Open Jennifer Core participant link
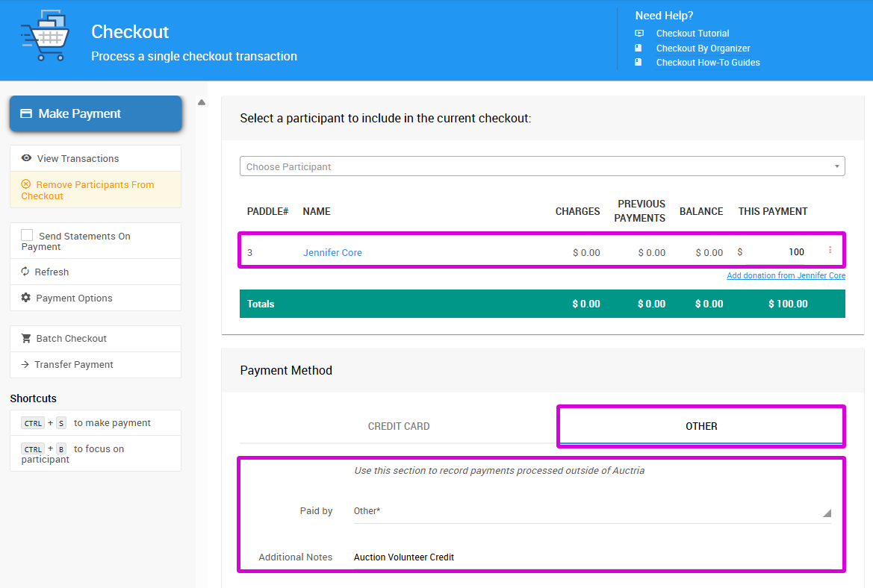The image size is (873, 588). [332, 252]
